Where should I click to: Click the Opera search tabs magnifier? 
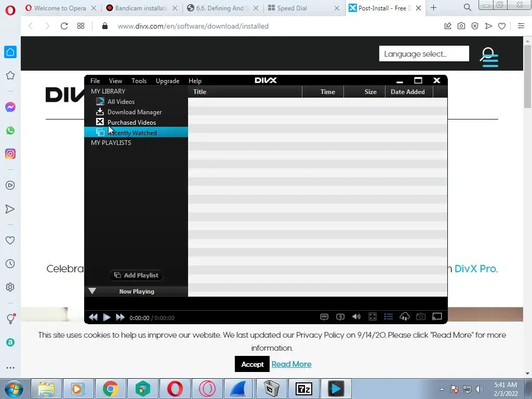pyautogui.click(x=467, y=7)
